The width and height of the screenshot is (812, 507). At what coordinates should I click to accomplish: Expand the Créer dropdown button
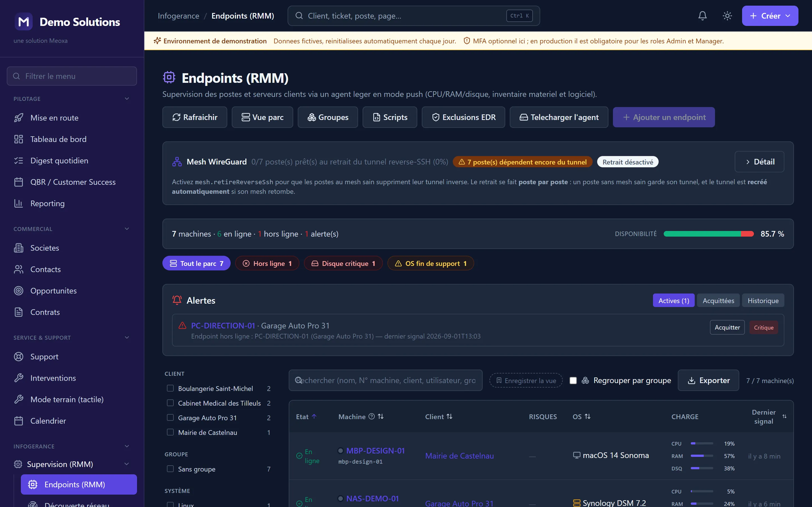(770, 16)
